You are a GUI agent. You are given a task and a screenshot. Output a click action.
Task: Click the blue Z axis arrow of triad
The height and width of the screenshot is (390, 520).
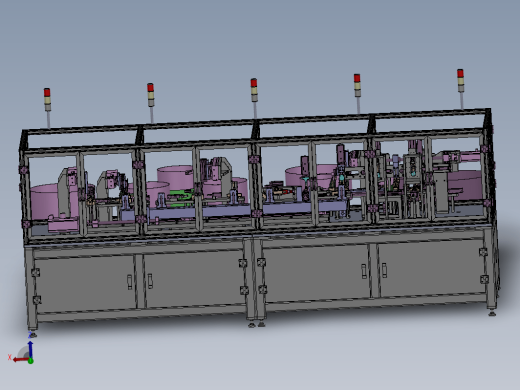click(30, 349)
